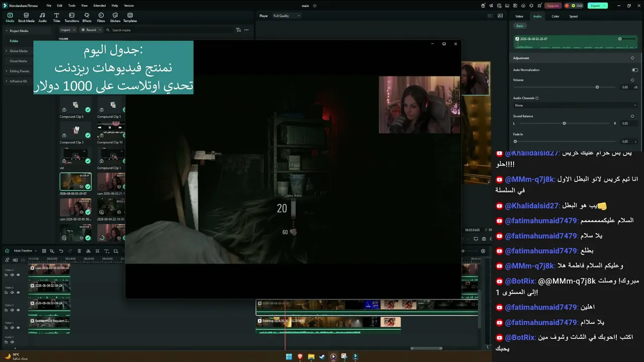Split the clip with scissors icon
The width and height of the screenshot is (644, 362).
88,251
